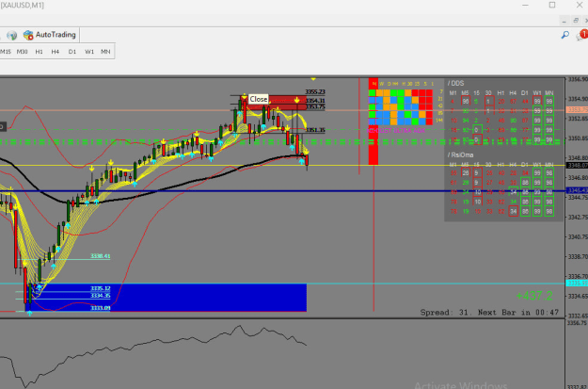The width and height of the screenshot is (588, 389).
Task: Click the / RsiOma panel heading
Action: [x=460, y=154]
